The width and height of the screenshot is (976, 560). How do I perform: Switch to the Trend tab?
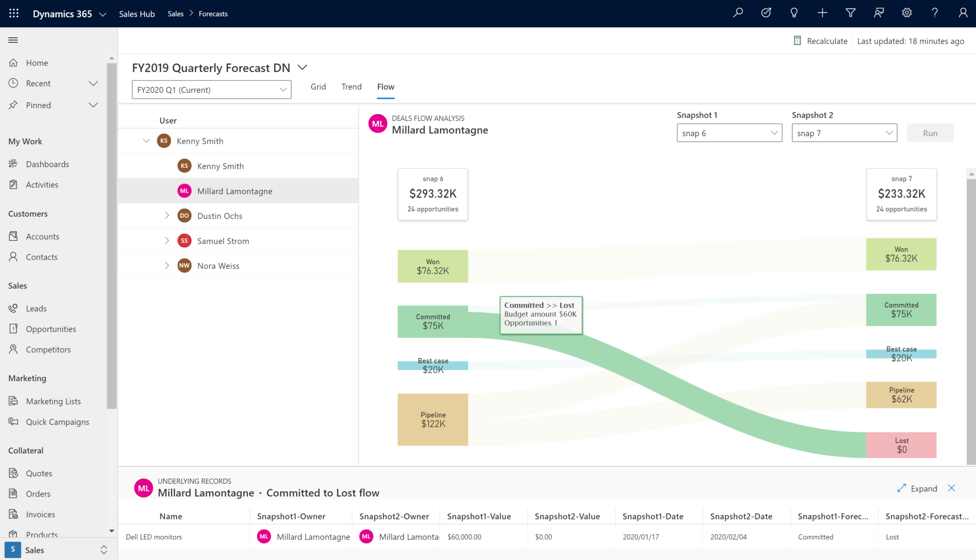point(351,86)
